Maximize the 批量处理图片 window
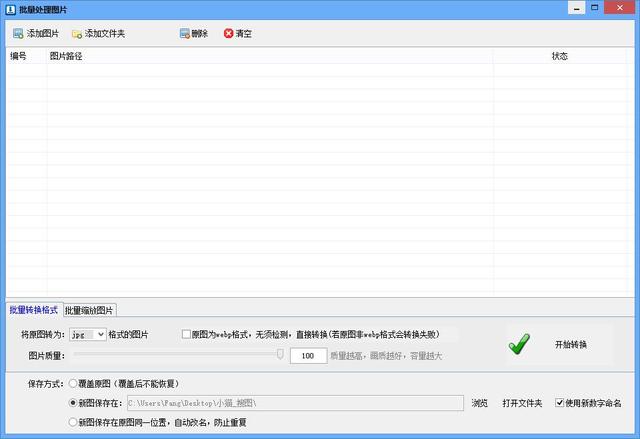Image resolution: width=640 pixels, height=439 pixels. (x=594, y=8)
